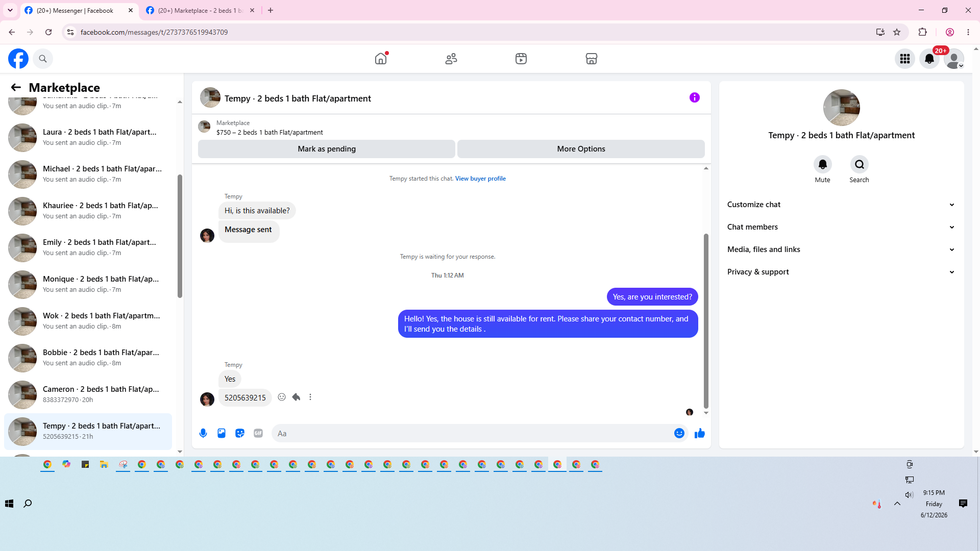Open Emily's apartment conversation
The image size is (980, 551).
[88, 247]
